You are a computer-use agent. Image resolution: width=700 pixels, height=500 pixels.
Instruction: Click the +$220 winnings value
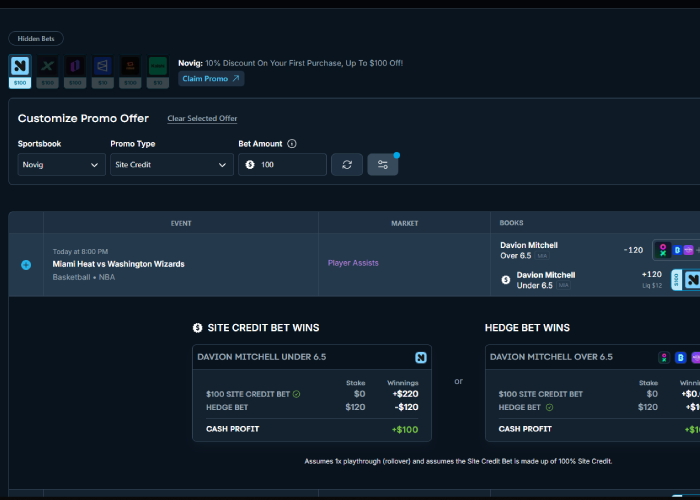click(405, 394)
